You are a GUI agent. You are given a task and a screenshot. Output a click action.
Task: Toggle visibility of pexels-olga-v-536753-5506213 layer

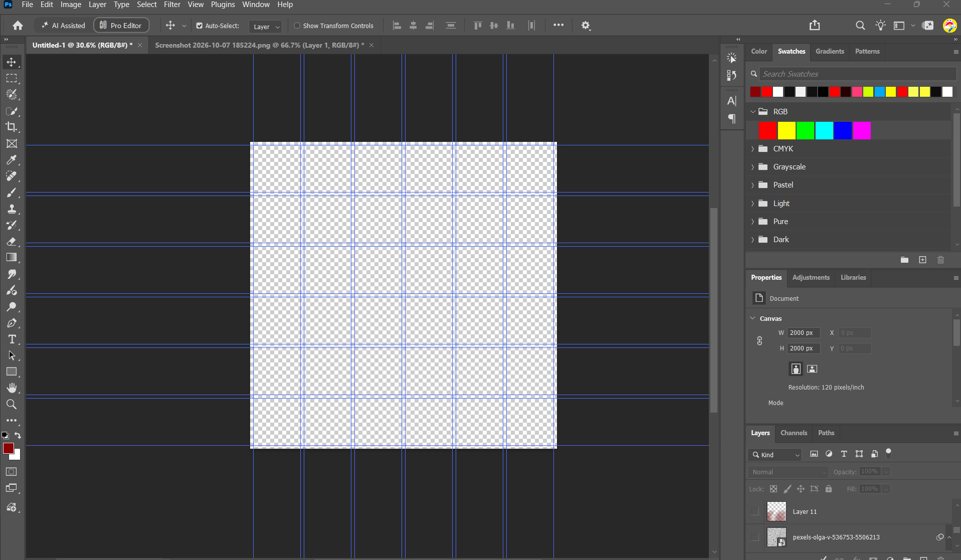pos(755,537)
